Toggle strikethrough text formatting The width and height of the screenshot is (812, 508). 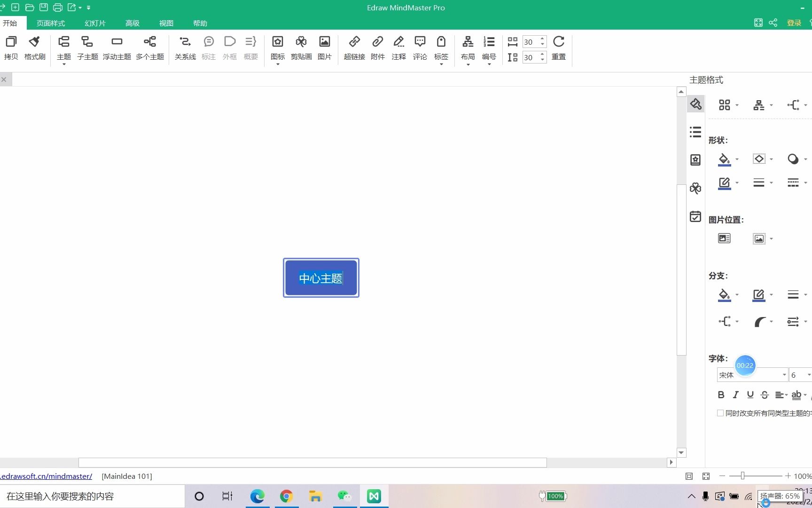pos(765,395)
